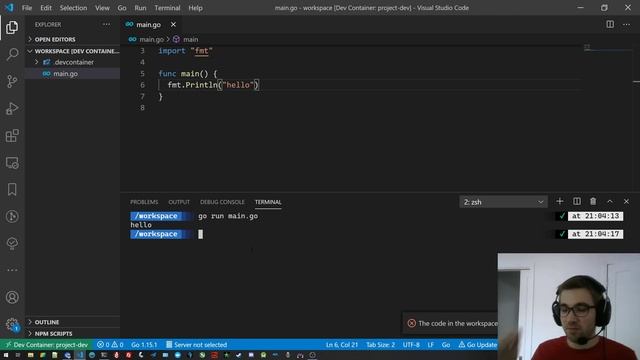Change indentation via Tab Size: 2
This screenshot has width=640, height=360.
click(x=380, y=344)
